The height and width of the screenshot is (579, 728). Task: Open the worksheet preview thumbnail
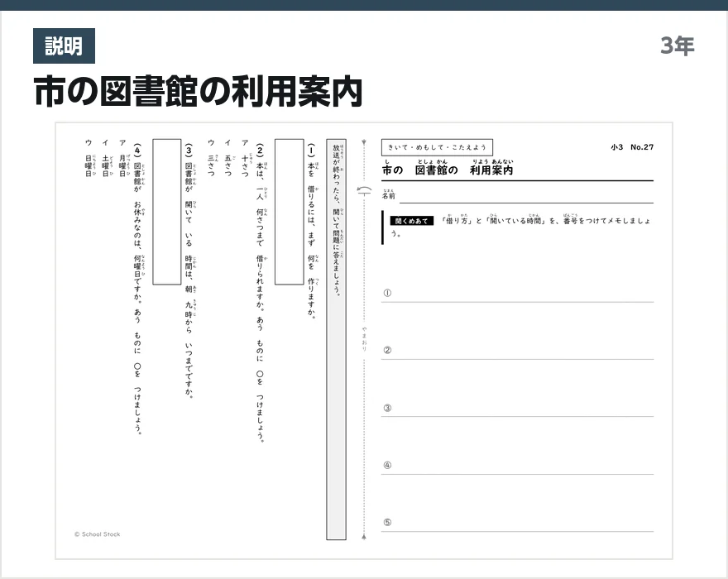tap(364, 341)
